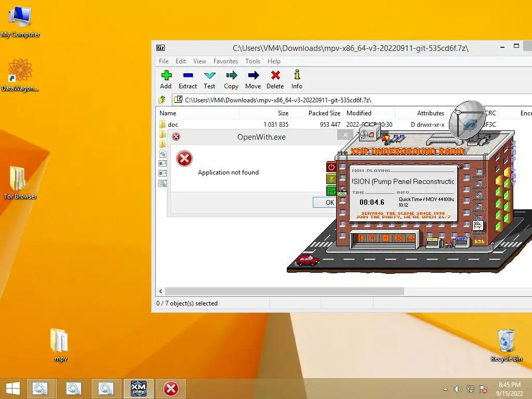Viewport: 532px width, 399px height.
Task: Open the View menu in 7-Zip
Action: click(x=199, y=61)
